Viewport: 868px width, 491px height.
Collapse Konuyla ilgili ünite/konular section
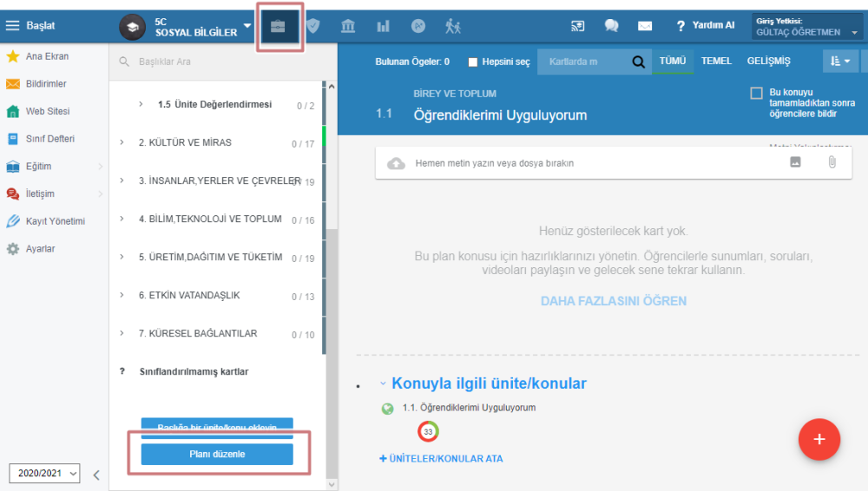pos(383,383)
